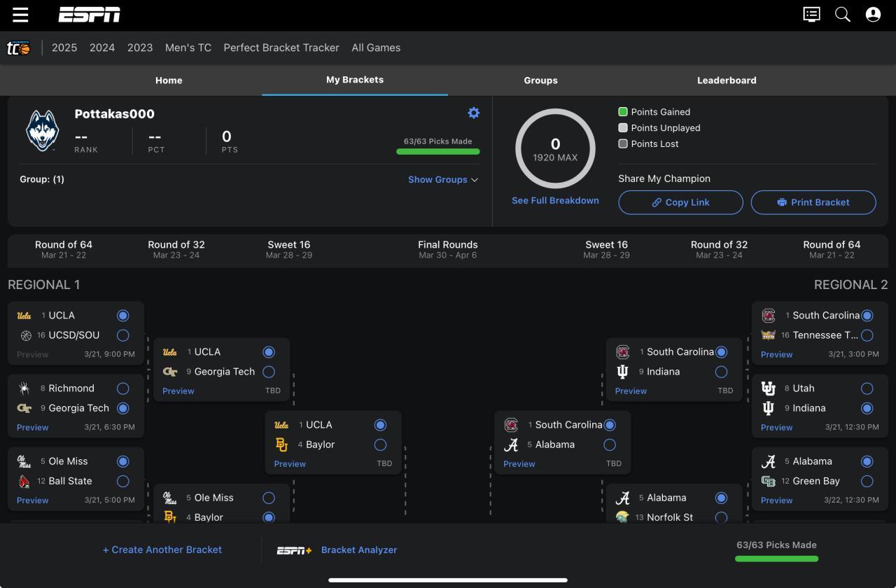The width and height of the screenshot is (896, 588).
Task: Click the Tournament Challenge TC logo
Action: pos(18,48)
